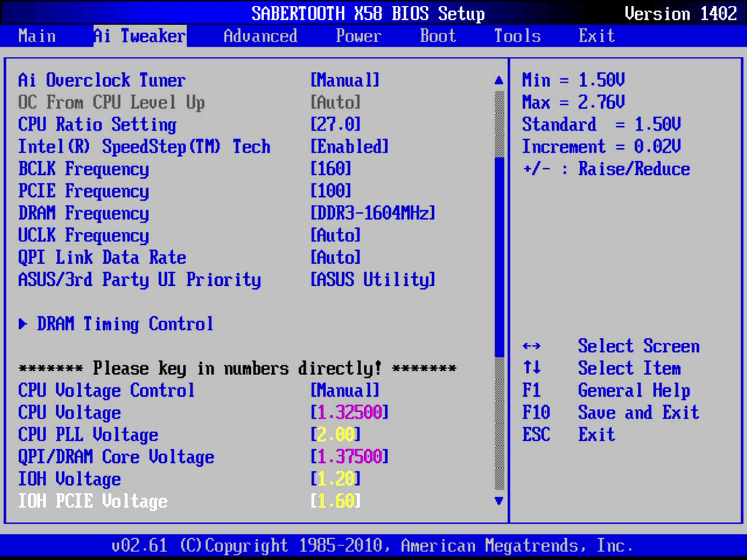Open QPI Link Data Rate [Auto] option

point(336,257)
